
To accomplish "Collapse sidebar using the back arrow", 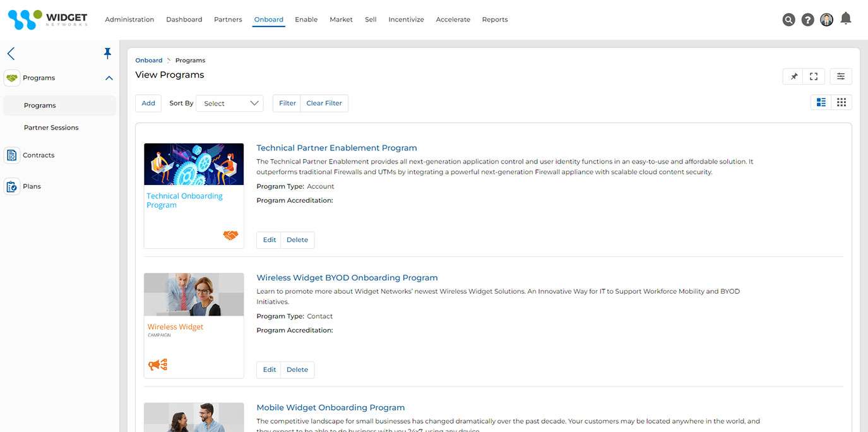I will 11,54.
